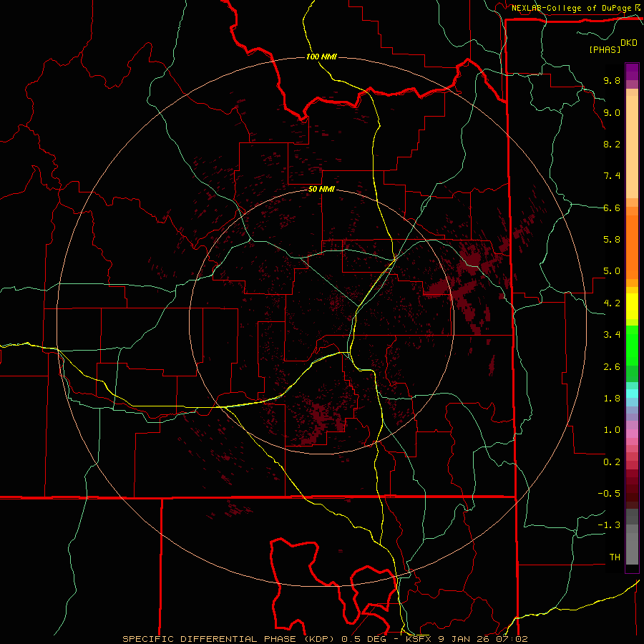Pick the bright yellow swatch on the color scale
This screenshot has width=644, height=644.
pyautogui.click(x=632, y=306)
